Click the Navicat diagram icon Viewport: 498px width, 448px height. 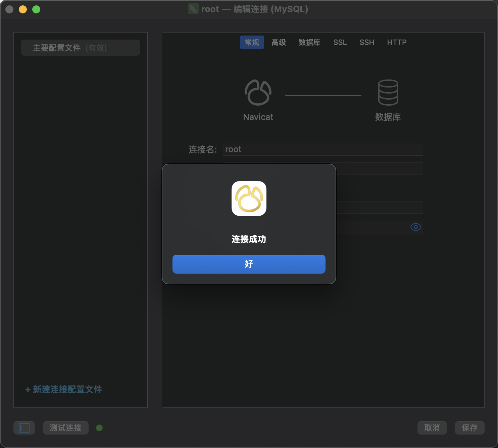(258, 93)
